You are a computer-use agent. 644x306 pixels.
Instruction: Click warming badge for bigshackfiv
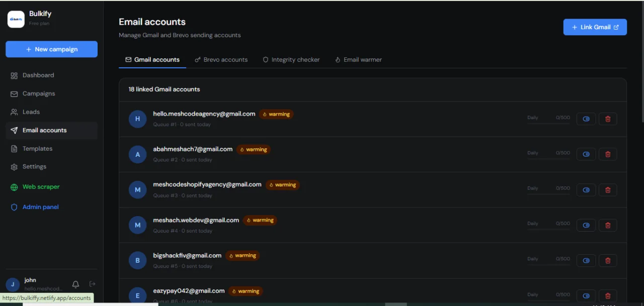[243, 255]
